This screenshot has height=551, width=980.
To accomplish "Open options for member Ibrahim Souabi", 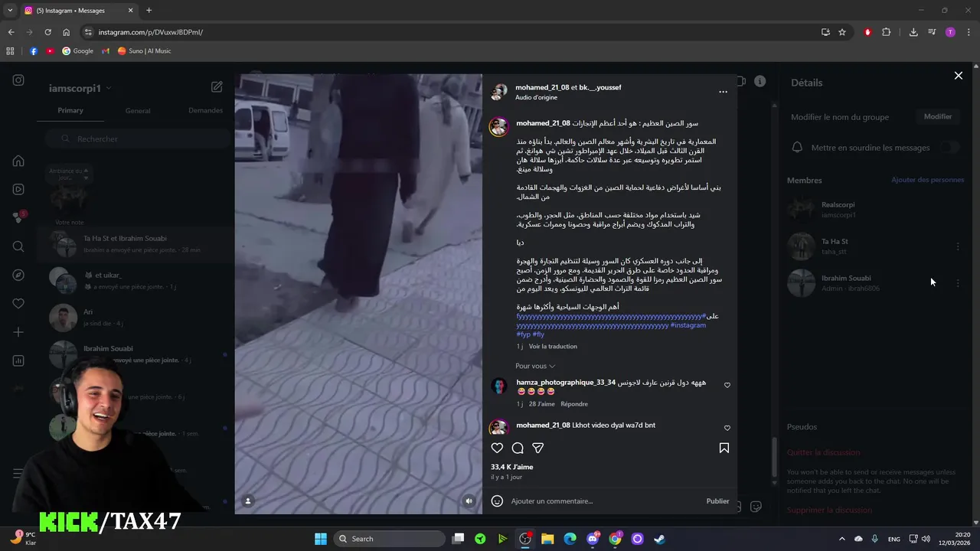I will coord(958,283).
